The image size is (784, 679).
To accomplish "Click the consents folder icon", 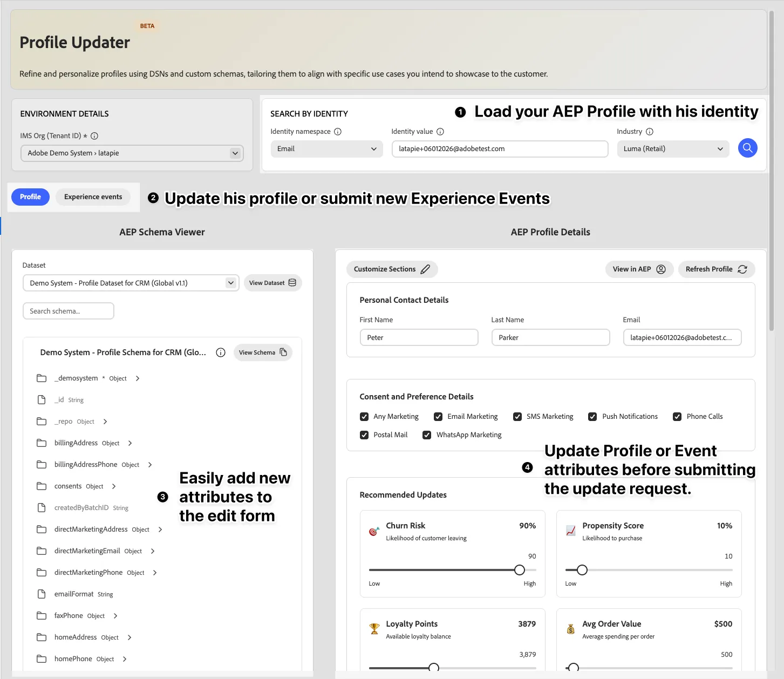I will (42, 486).
